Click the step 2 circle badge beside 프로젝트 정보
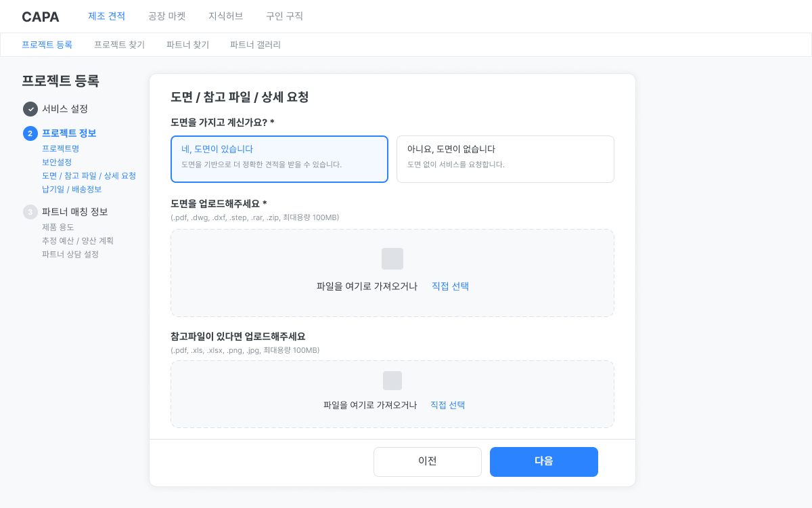 [x=30, y=133]
